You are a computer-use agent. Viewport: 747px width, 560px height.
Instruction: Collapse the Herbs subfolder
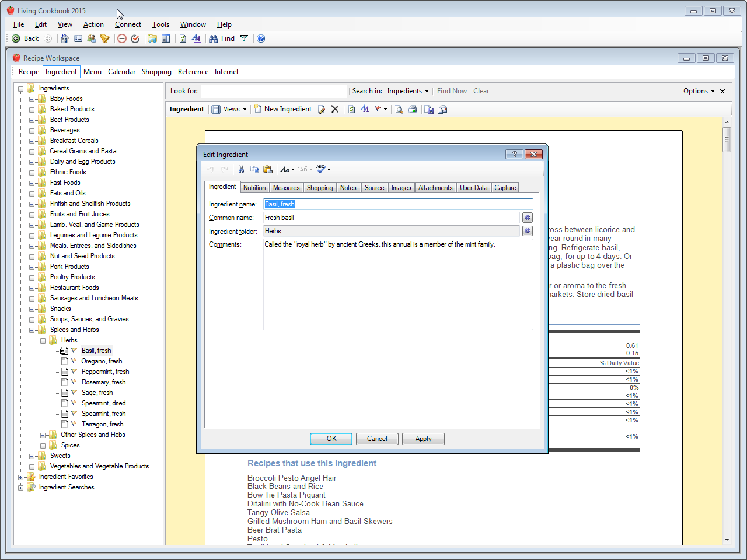point(43,341)
